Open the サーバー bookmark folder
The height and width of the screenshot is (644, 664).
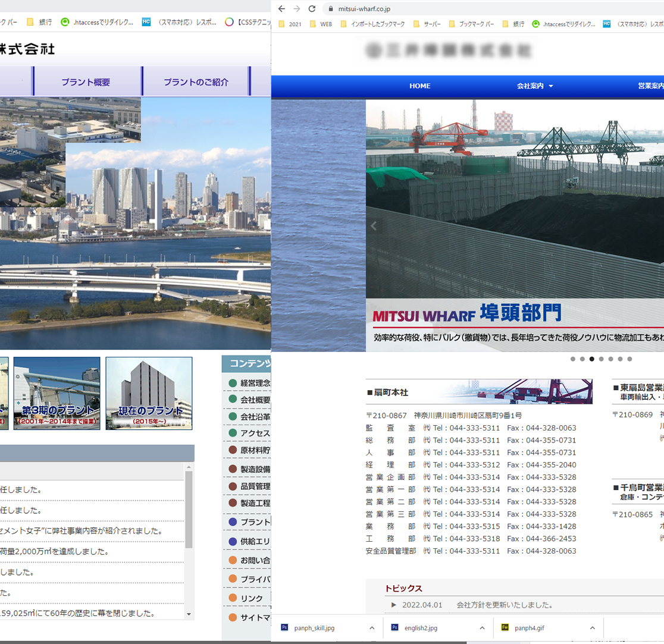pos(427,24)
